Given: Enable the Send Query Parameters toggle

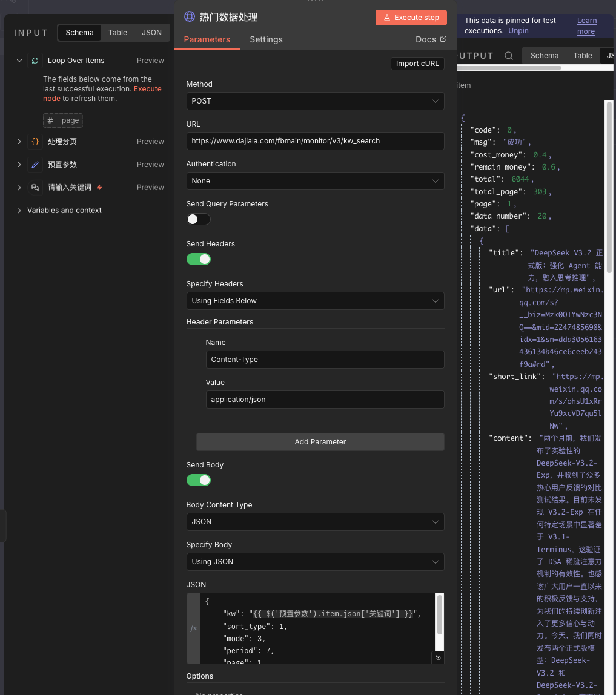Looking at the screenshot, I should pyautogui.click(x=198, y=219).
